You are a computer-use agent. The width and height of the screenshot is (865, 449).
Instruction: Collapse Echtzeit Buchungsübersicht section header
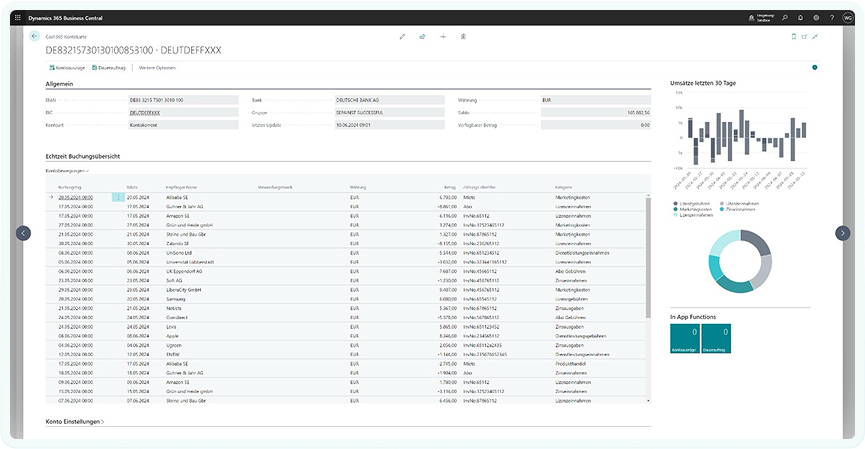pyautogui.click(x=83, y=156)
